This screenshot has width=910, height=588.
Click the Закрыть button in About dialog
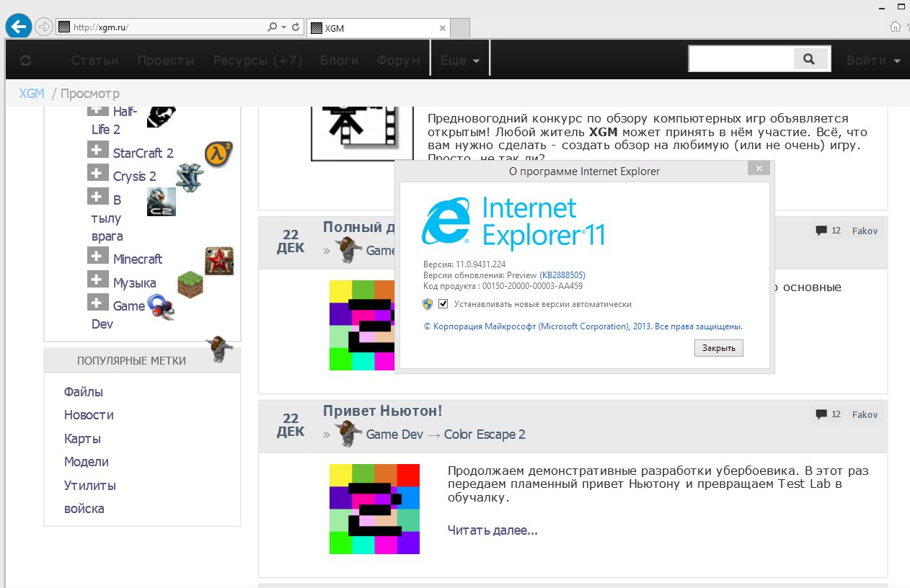click(x=718, y=348)
